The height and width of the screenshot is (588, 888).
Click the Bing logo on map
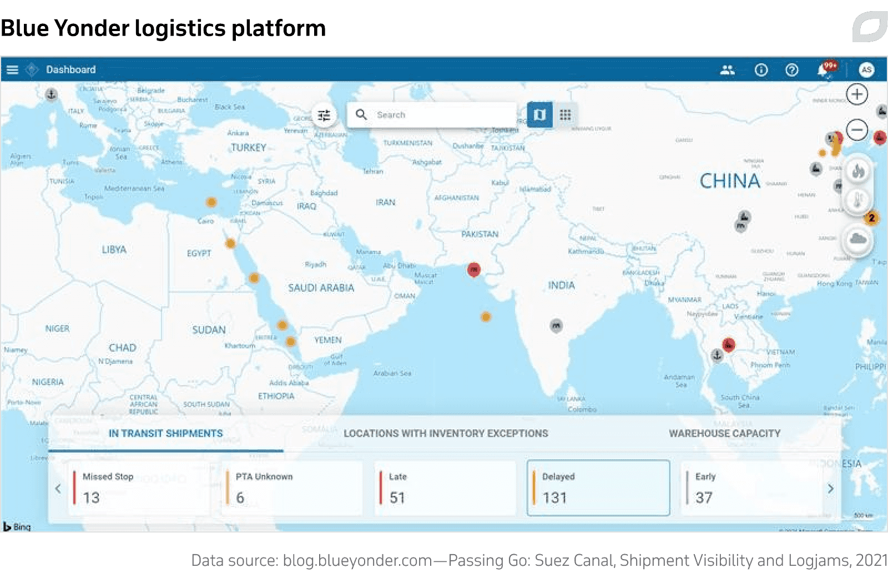click(17, 526)
